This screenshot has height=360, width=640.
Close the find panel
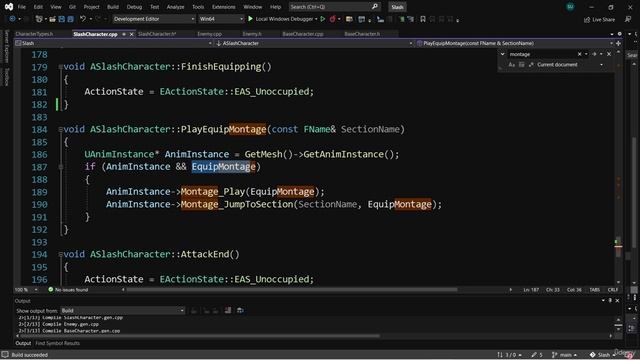pos(609,54)
